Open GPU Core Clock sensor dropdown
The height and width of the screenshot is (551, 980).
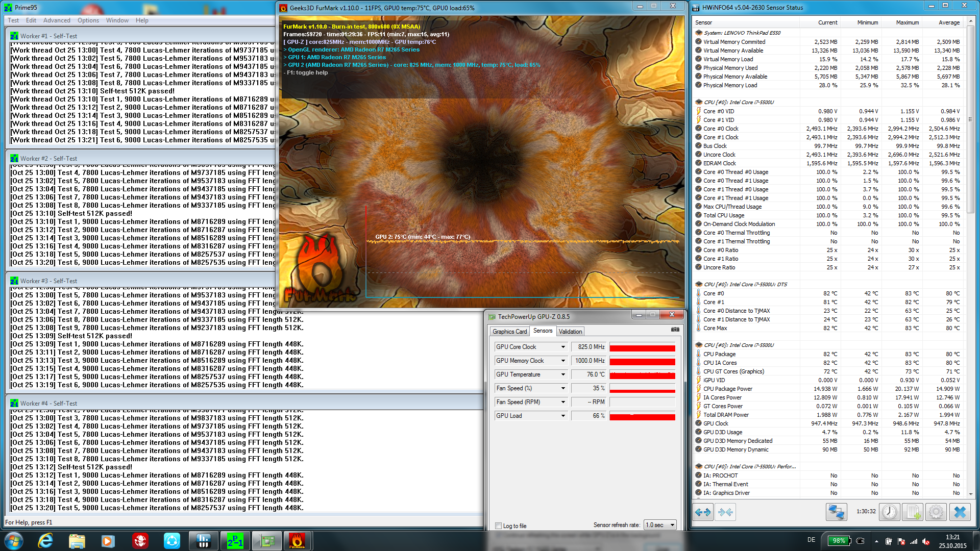(563, 347)
